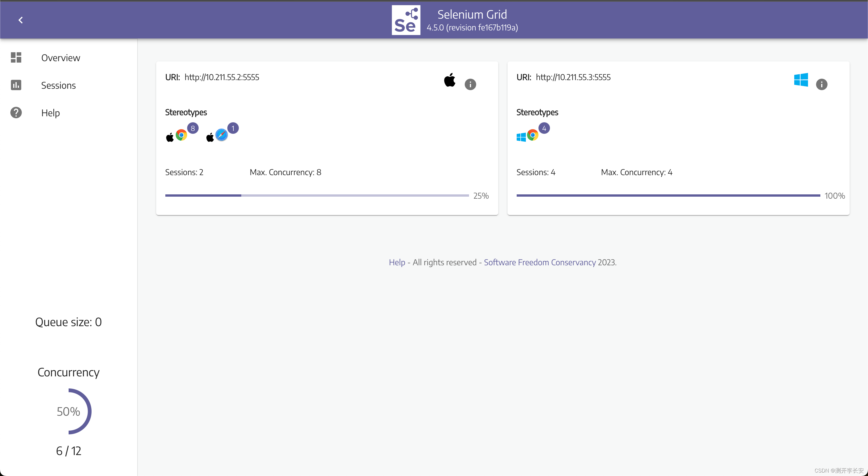Click the 25% label on first node
Screen dimensions: 868x476
tap(481, 196)
